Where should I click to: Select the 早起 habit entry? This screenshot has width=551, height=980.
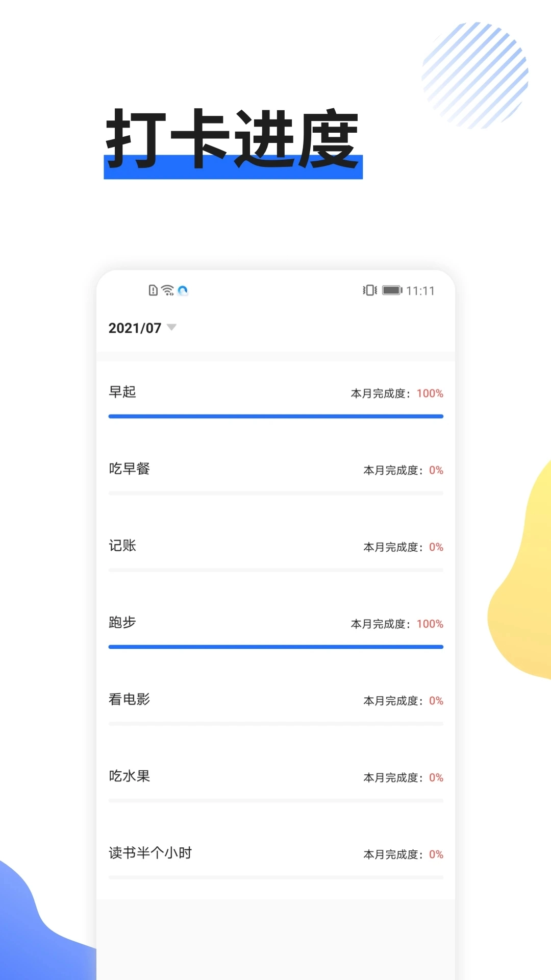(x=122, y=393)
